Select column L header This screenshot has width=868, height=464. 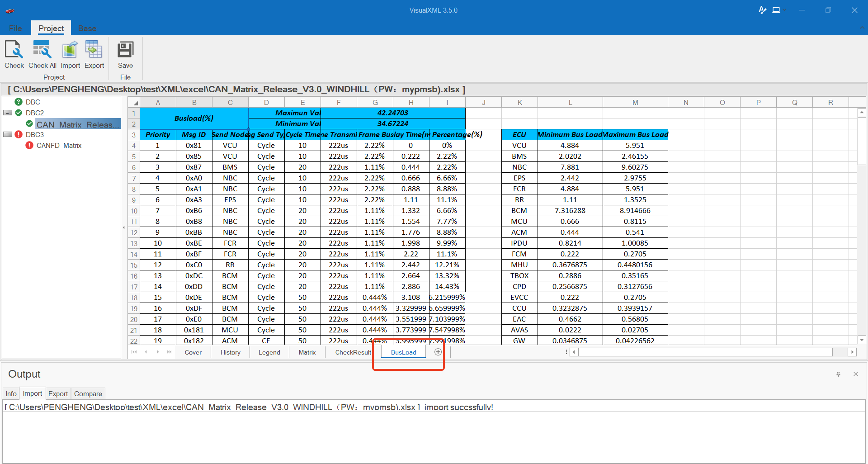tap(570, 102)
